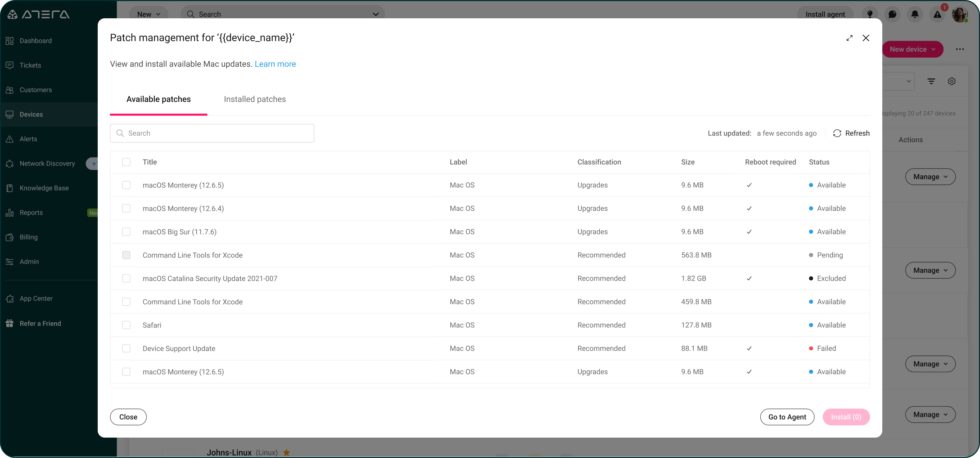Open Refer a Friend gift icon
This screenshot has height=458, width=980.
(9, 323)
